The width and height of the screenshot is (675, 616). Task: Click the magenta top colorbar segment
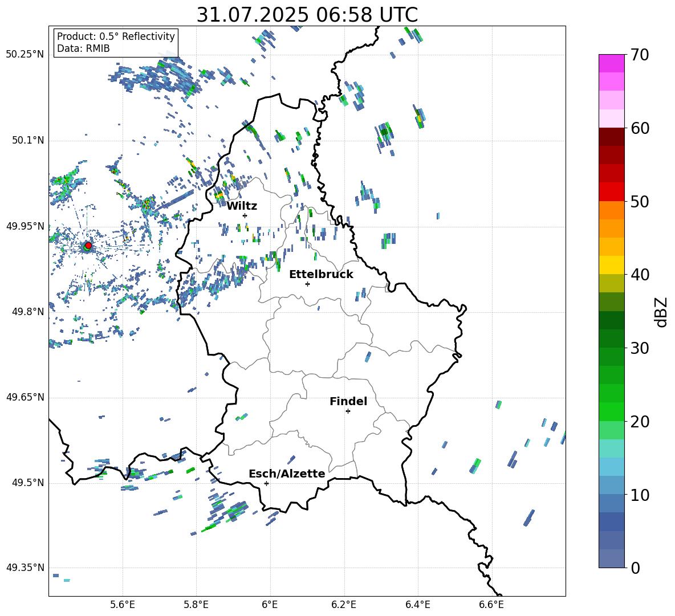click(611, 64)
